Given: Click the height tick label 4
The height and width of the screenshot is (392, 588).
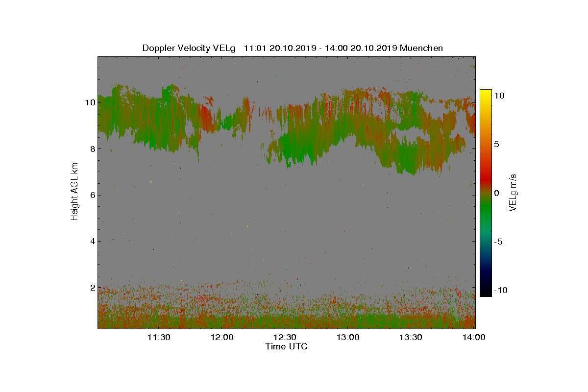Looking at the screenshot, I should [92, 241].
